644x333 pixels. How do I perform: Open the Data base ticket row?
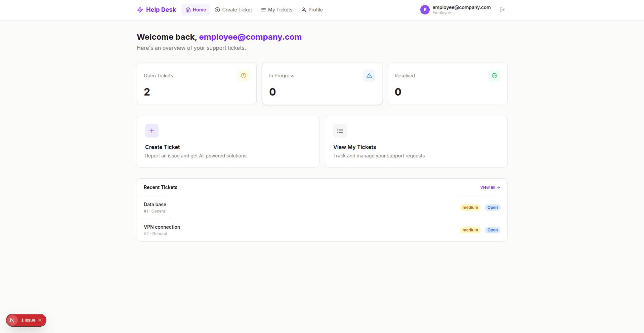[x=322, y=208]
